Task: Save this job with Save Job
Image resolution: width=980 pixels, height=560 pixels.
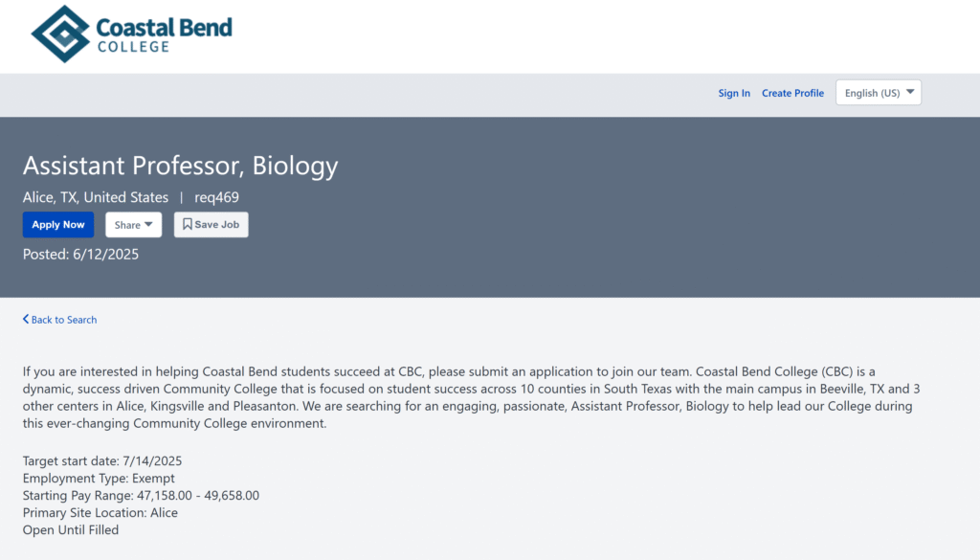Action: (x=211, y=225)
